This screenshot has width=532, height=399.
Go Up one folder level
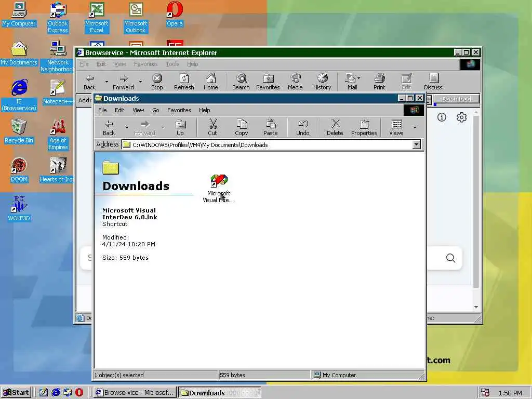(180, 128)
